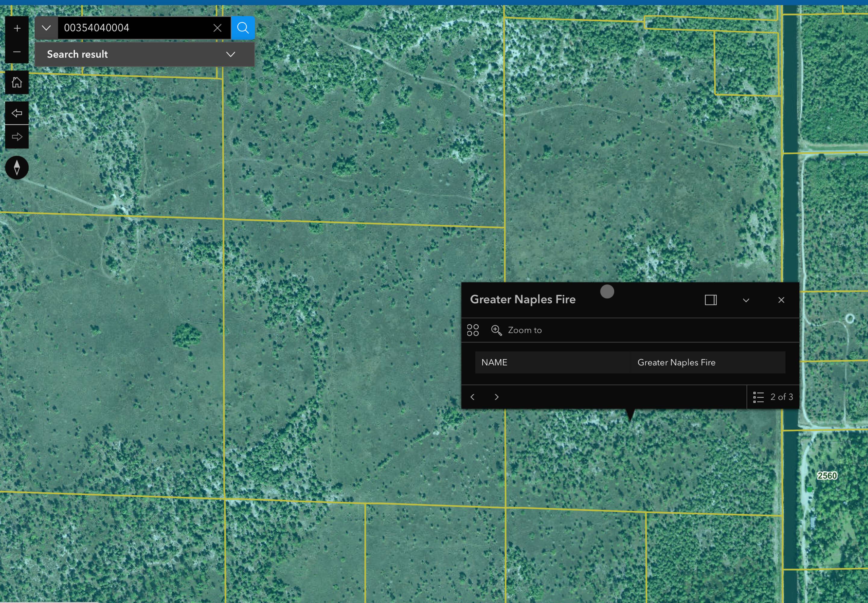
Task: Run search with magnifier button
Action: [243, 28]
